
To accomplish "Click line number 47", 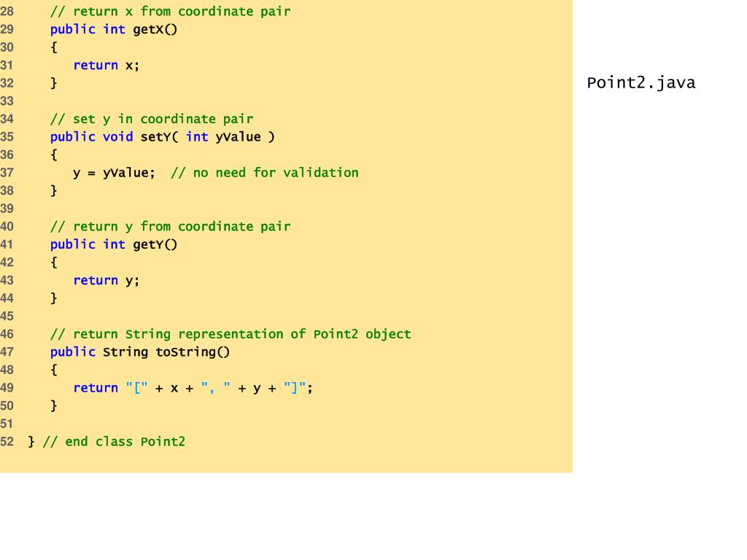I will click(x=7, y=352).
